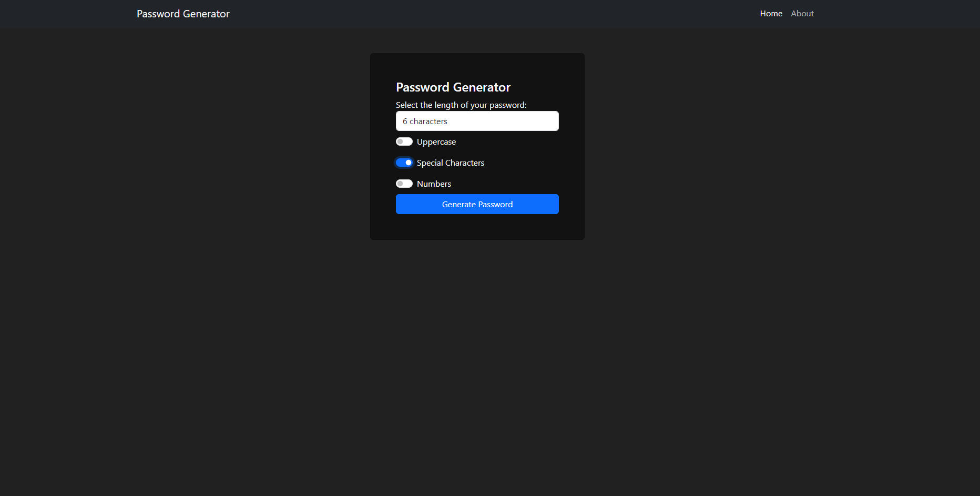Image resolution: width=980 pixels, height=496 pixels.
Task: Turn off the Special Characters switch
Action: 404,163
